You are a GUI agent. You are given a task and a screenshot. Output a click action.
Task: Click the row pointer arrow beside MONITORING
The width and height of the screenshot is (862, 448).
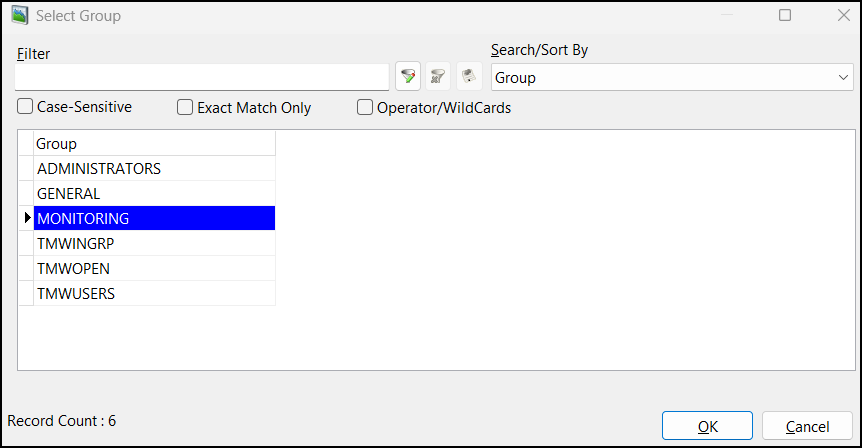(27, 218)
